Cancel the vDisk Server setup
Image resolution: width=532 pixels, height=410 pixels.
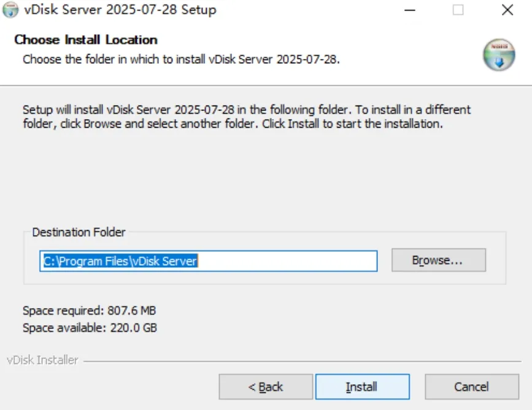472,387
